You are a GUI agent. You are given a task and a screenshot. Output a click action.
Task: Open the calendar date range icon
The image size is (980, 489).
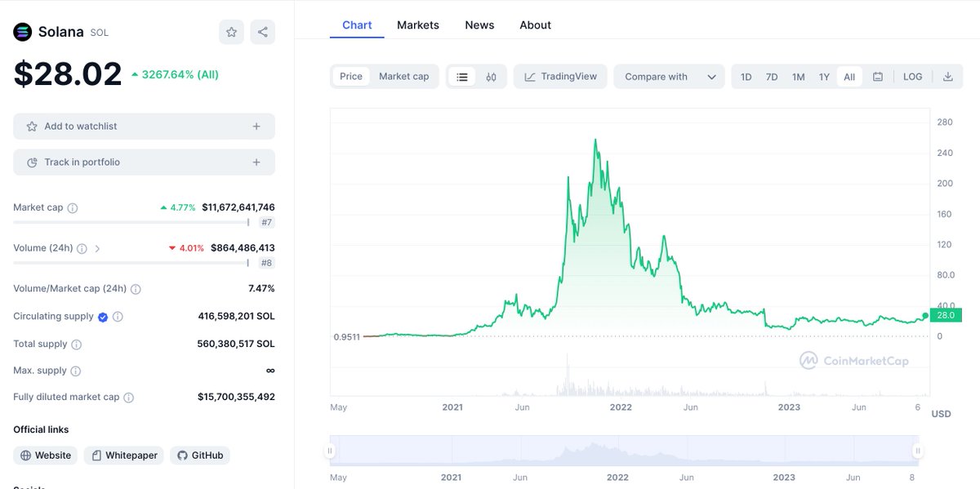click(x=878, y=77)
